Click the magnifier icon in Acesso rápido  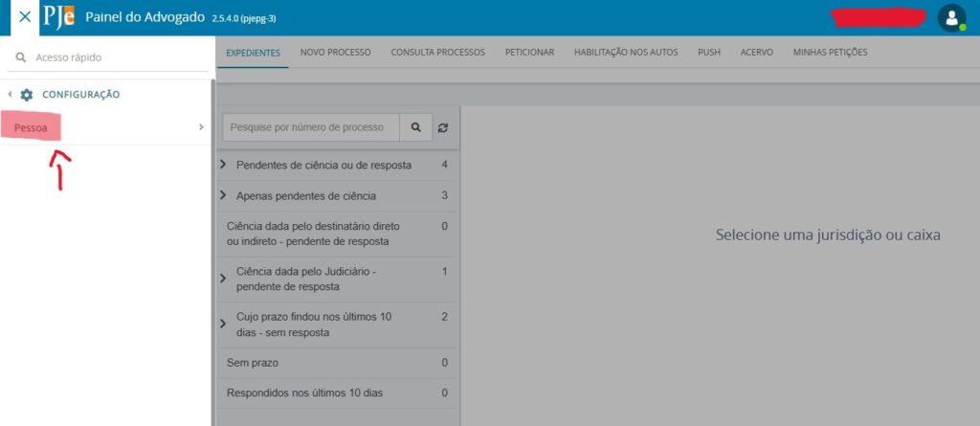pos(21,56)
